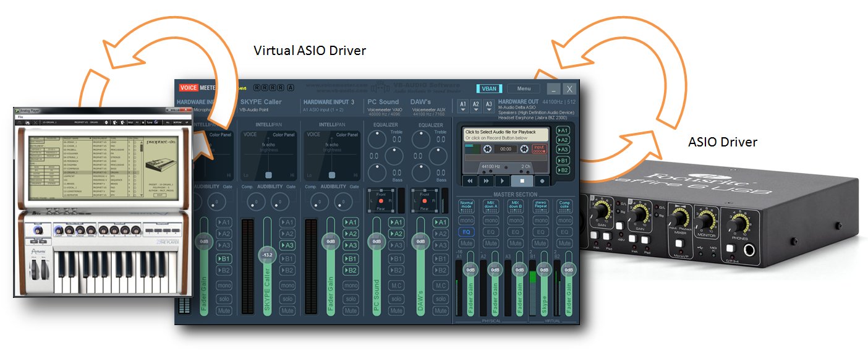
Task: Expand the A3 hardware output device selector
Action: coord(488,106)
